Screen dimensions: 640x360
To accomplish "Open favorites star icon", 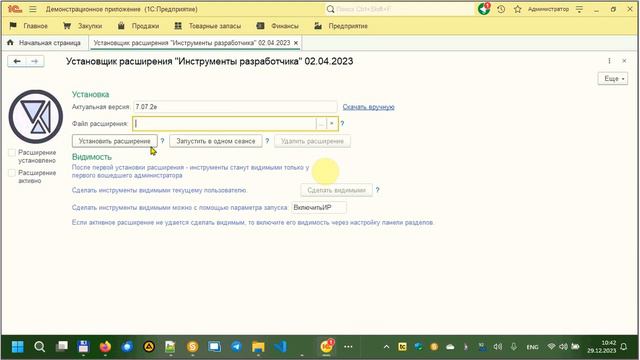I will 518,9.
